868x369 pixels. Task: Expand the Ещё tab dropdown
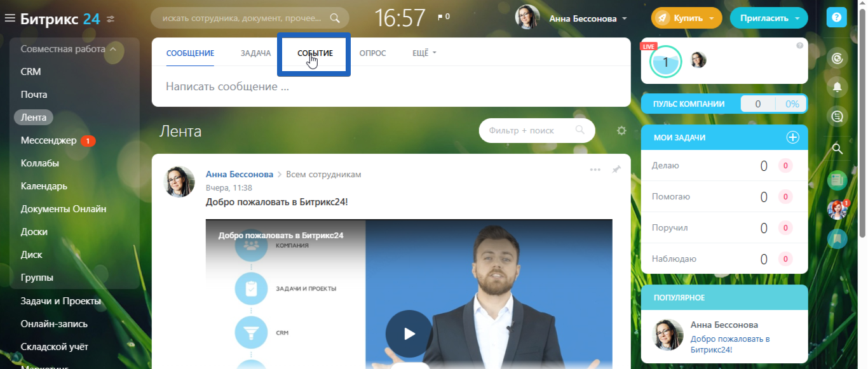(x=424, y=53)
